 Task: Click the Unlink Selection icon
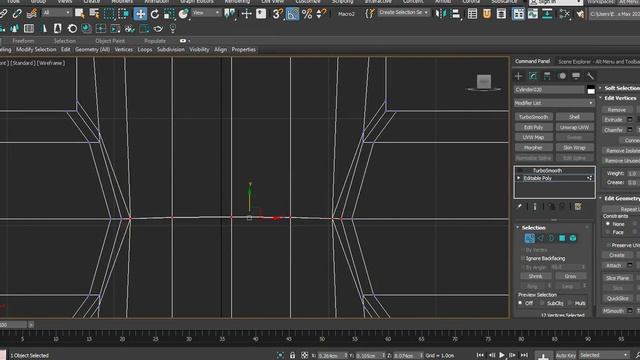tap(17, 14)
